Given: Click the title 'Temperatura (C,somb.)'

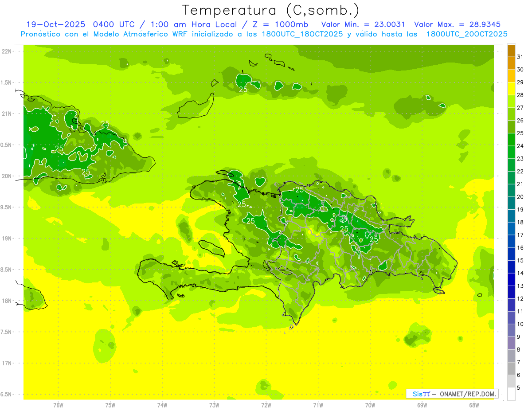Looking at the screenshot, I should click(271, 11).
